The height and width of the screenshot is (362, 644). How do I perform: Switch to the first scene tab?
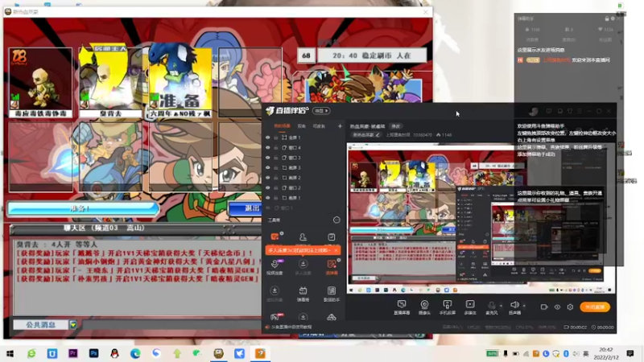coord(282,126)
